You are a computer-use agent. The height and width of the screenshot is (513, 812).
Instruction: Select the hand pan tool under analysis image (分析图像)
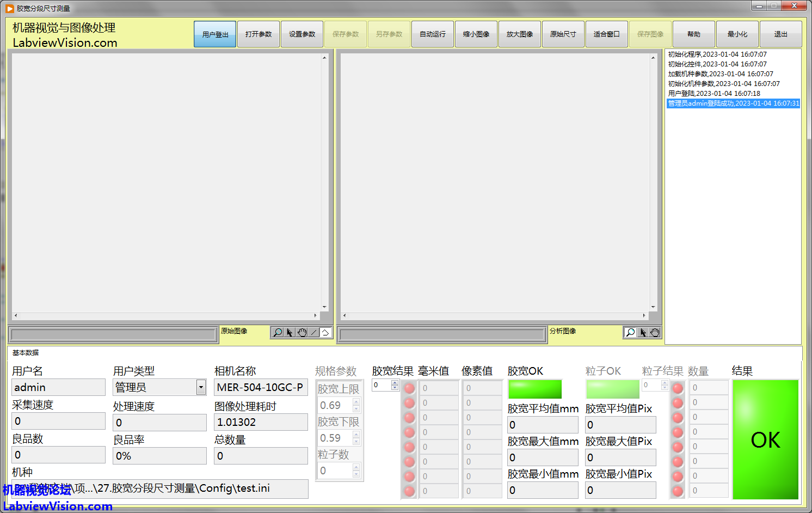[x=655, y=332]
